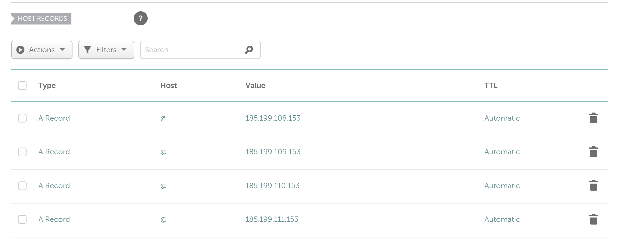Image resolution: width=644 pixels, height=238 pixels.
Task: Open the Filters dropdown
Action: tap(106, 50)
